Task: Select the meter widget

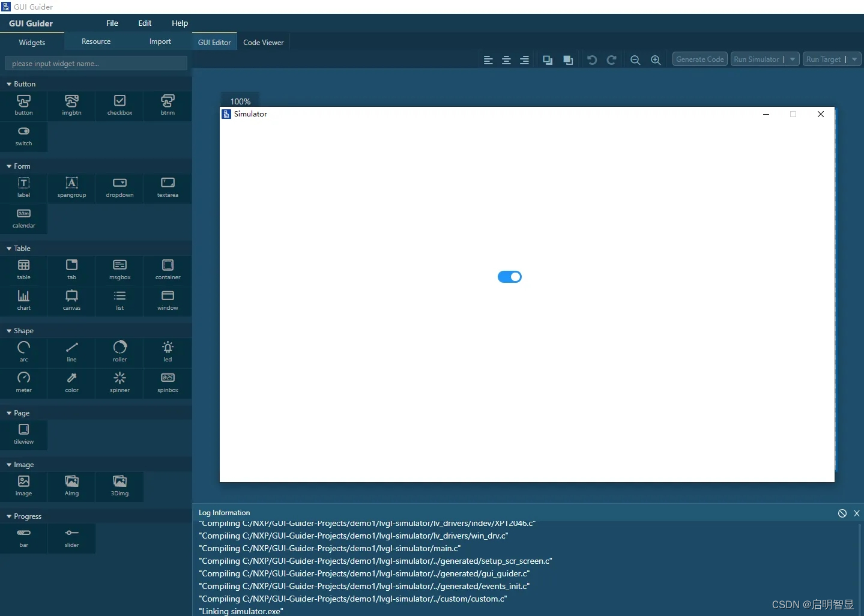Action: tap(24, 382)
